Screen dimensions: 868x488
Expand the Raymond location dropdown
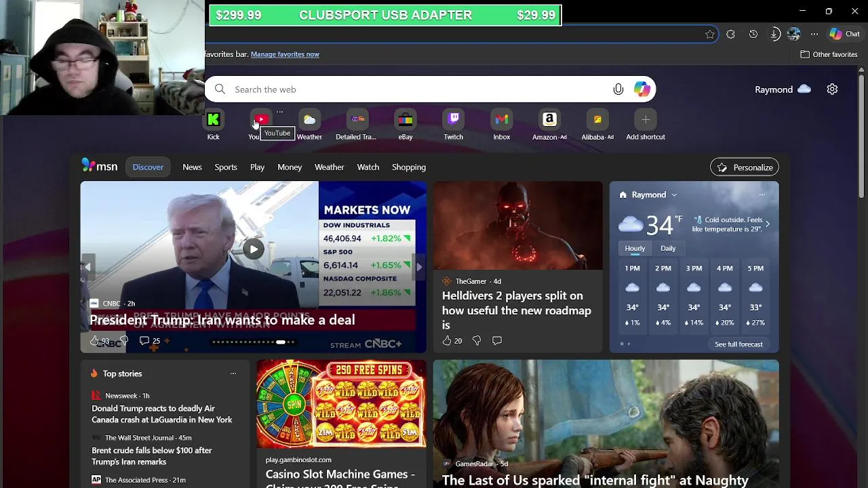pos(674,195)
